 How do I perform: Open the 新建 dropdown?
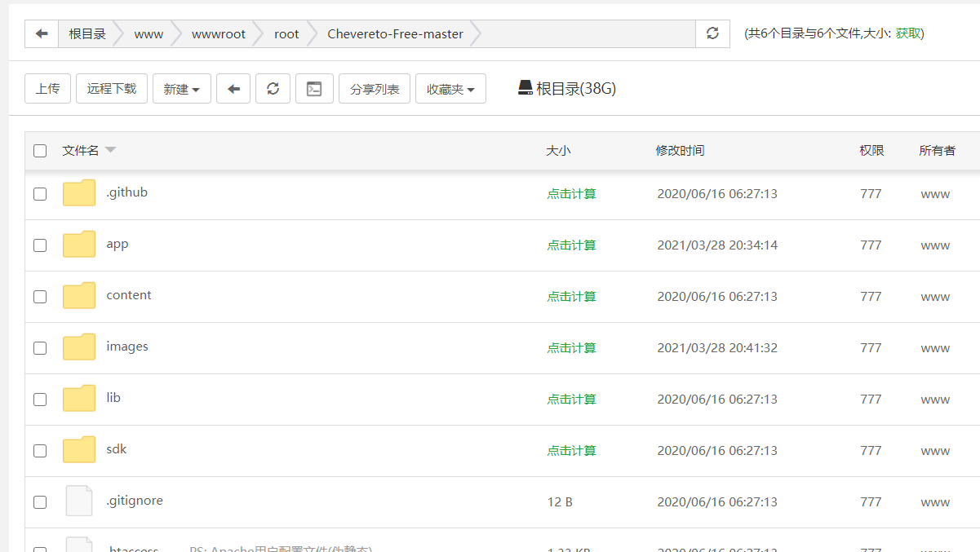182,89
